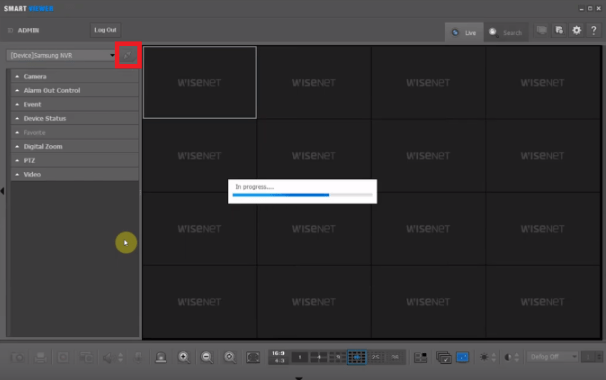Viewport: 606px width, 380px height.
Task: Click the In progress loading bar
Action: tap(303, 195)
